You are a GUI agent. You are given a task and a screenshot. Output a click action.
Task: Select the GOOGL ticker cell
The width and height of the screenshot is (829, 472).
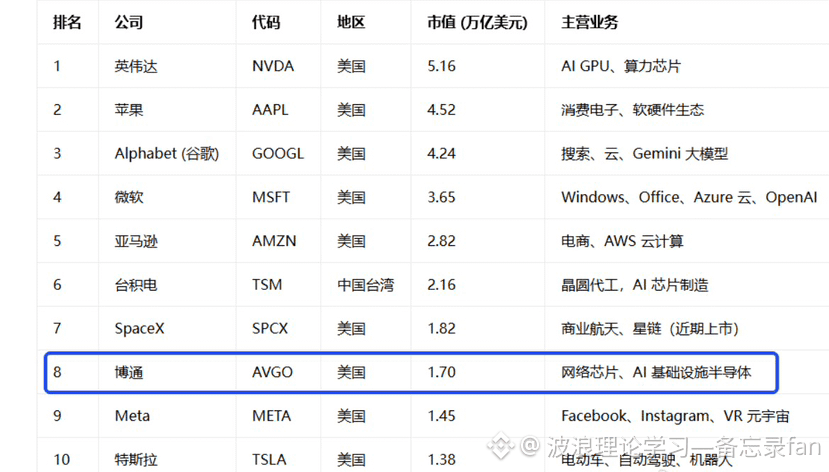point(278,154)
